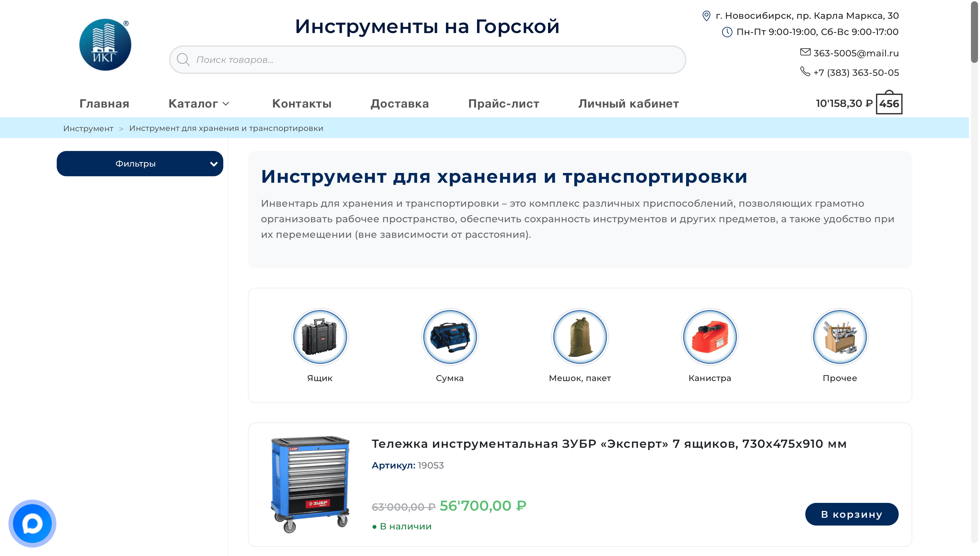Open the Прочее category icon
The image size is (980, 556).
click(x=839, y=337)
